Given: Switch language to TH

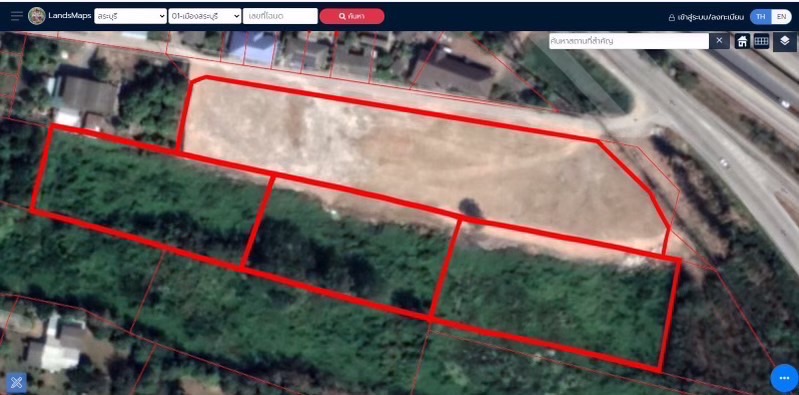Looking at the screenshot, I should [x=761, y=17].
